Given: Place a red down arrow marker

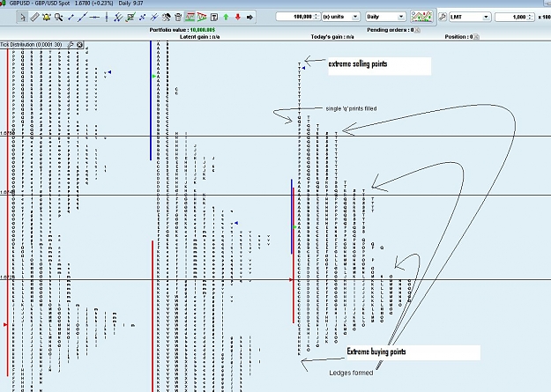Looking at the screenshot, I should point(238,17).
